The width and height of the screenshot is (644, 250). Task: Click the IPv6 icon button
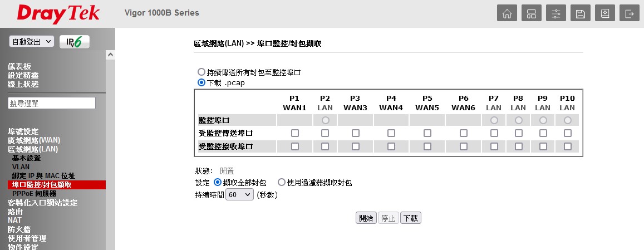pyautogui.click(x=74, y=42)
